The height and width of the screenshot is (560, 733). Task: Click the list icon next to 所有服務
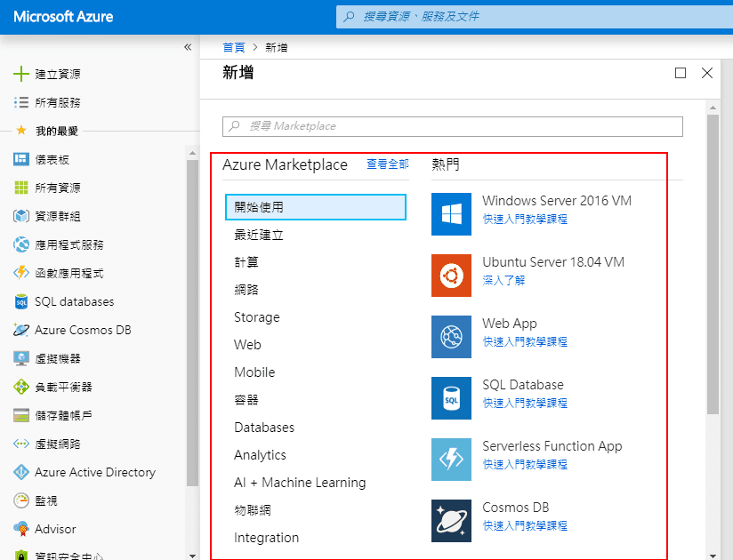coord(21,102)
